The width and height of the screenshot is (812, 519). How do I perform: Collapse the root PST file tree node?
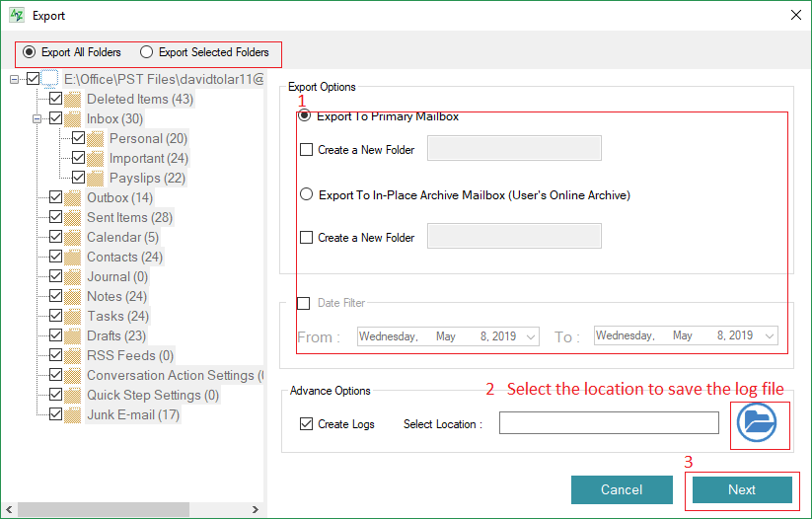pos(15,79)
